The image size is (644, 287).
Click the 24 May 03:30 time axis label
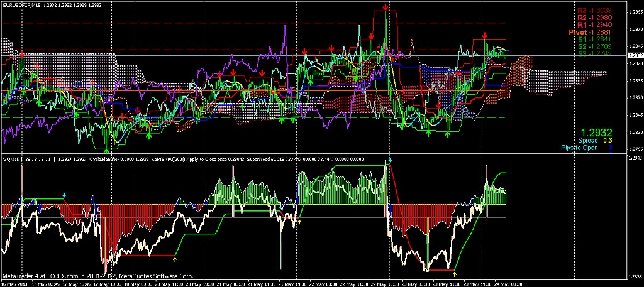(509, 284)
